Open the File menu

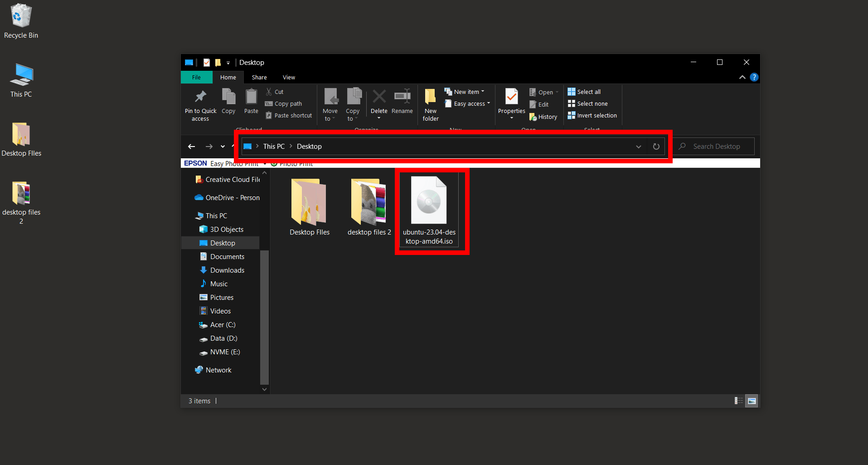[196, 77]
